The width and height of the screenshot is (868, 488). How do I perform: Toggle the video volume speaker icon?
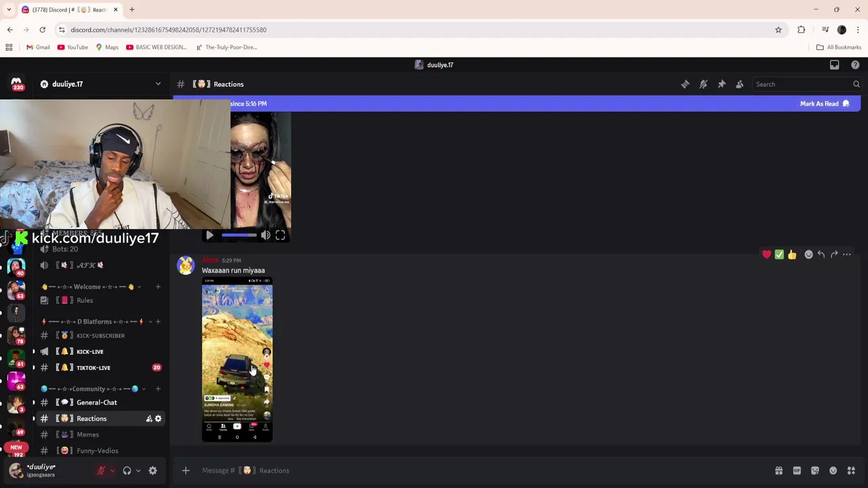265,235
